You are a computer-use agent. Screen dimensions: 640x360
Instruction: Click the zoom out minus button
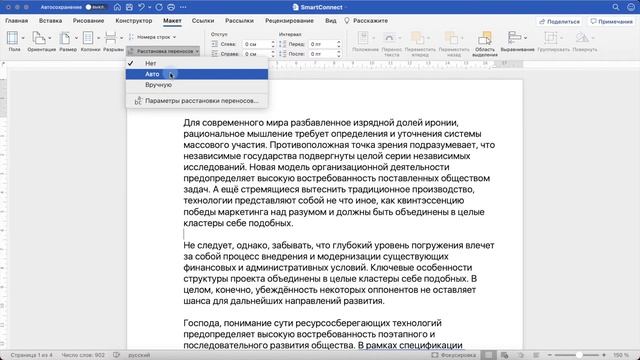pyautogui.click(x=549, y=355)
